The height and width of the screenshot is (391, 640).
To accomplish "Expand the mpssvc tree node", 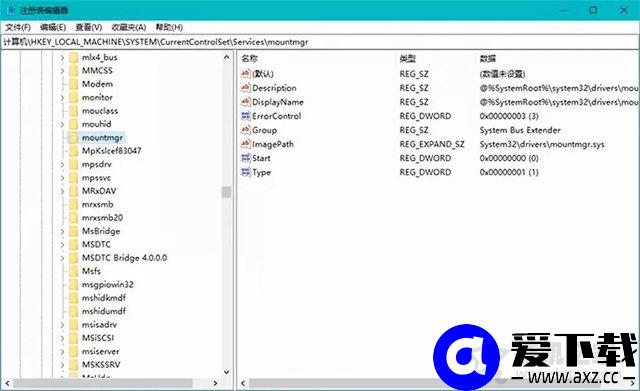I will [62, 178].
